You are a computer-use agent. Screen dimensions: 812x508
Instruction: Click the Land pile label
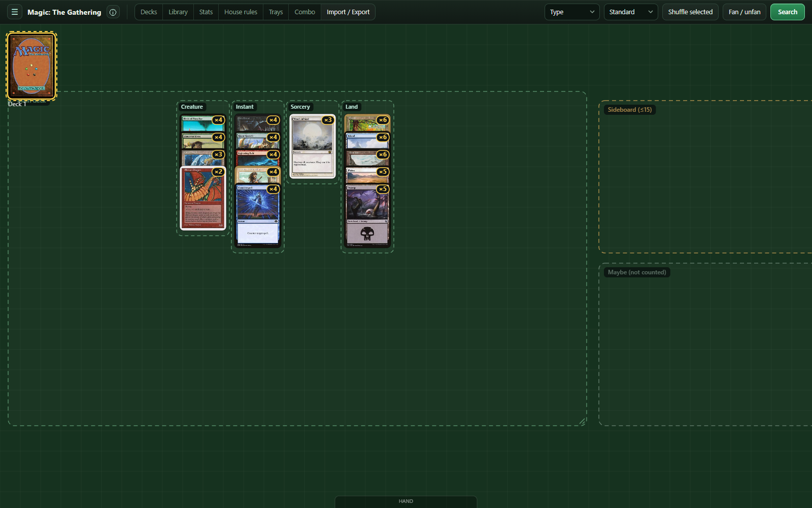352,107
